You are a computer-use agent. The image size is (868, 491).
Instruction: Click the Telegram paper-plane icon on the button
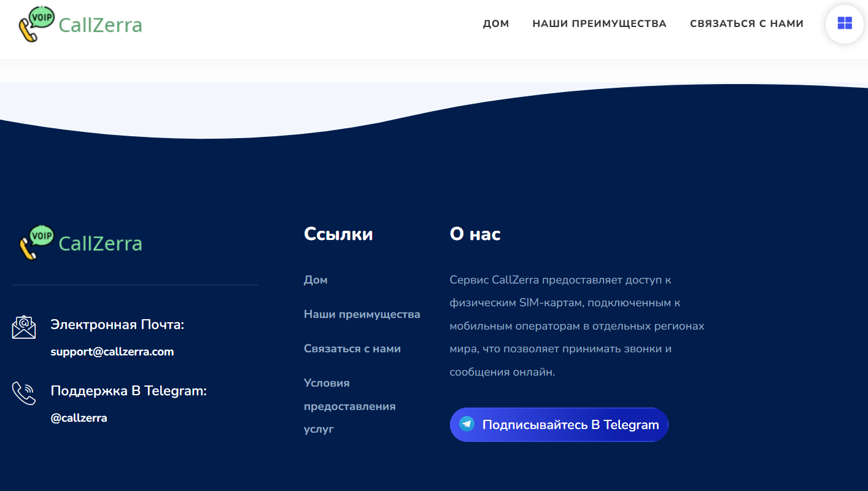tap(467, 424)
